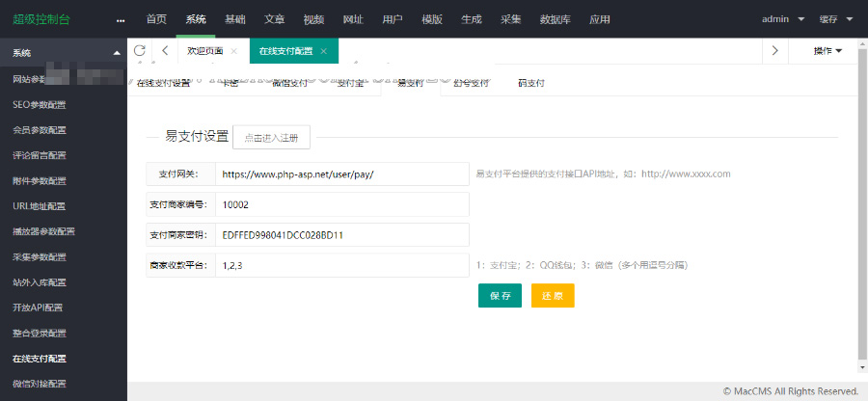Viewport: 868px width, 401px height.
Task: Click the 点击进入注册 button
Action: (271, 138)
